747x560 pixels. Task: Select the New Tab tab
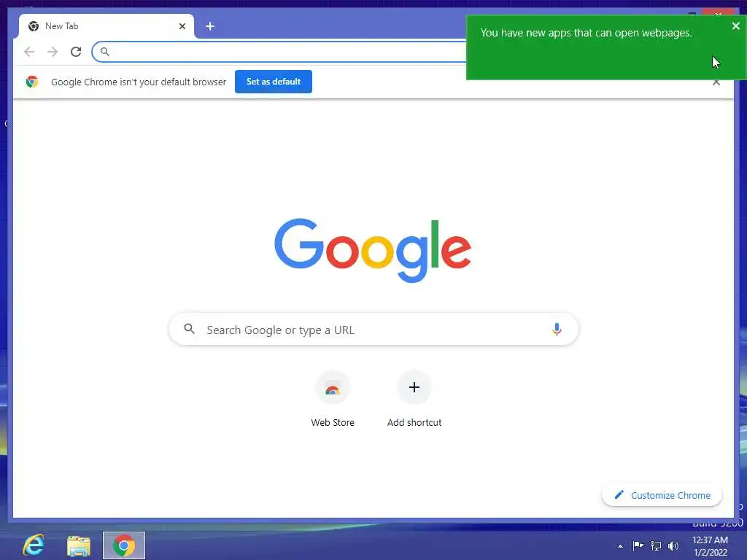pyautogui.click(x=107, y=26)
